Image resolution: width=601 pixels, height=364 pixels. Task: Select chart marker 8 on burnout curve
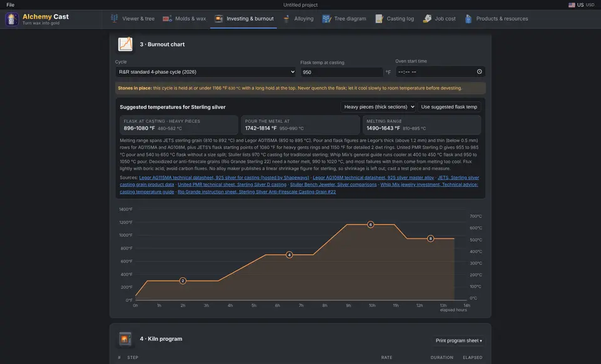[x=431, y=238]
